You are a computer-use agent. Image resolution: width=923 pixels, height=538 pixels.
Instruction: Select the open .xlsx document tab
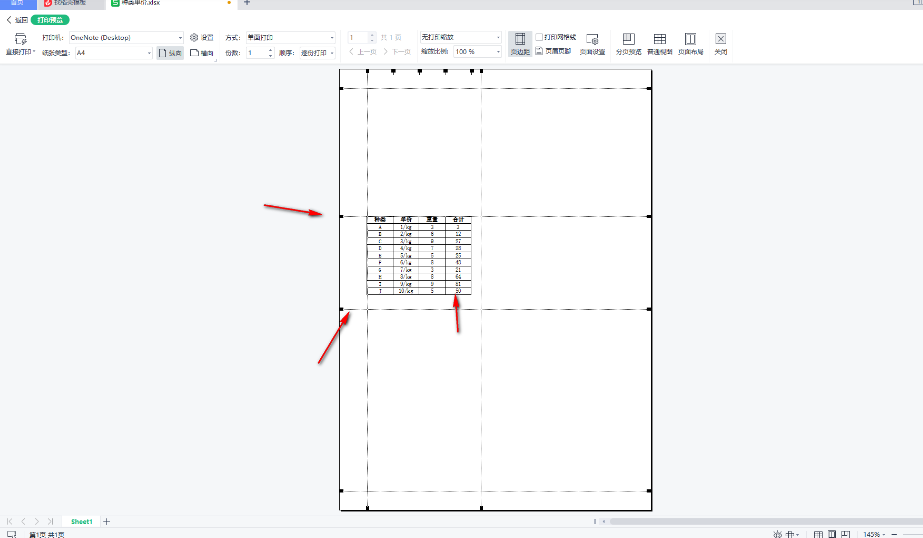tap(171, 3)
